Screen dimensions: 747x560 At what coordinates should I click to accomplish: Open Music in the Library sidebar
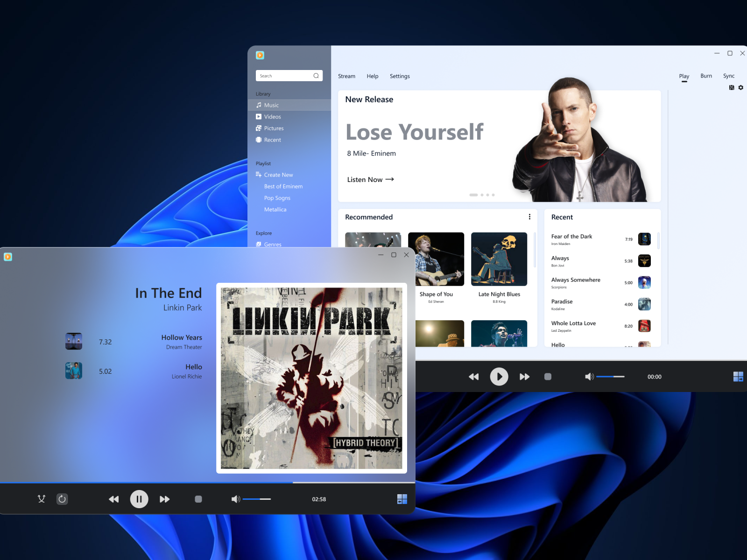pyautogui.click(x=289, y=105)
